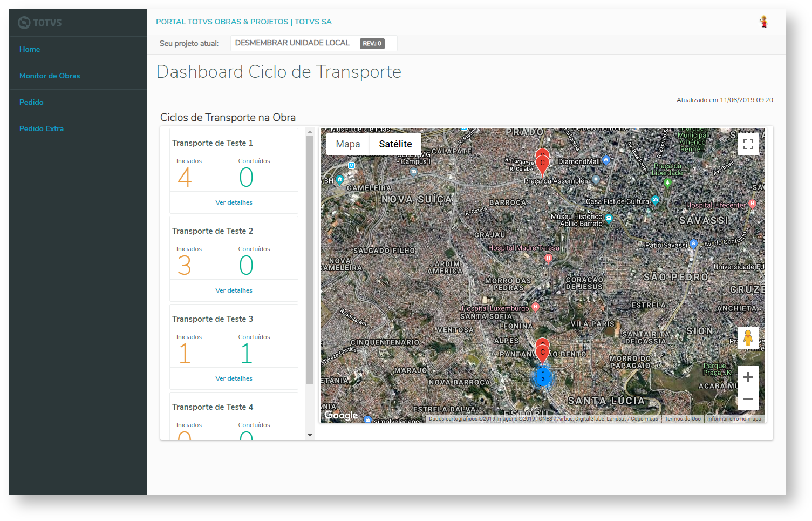Click the Pátio Savassi shopping icon
The image size is (812, 521).
[x=694, y=243]
